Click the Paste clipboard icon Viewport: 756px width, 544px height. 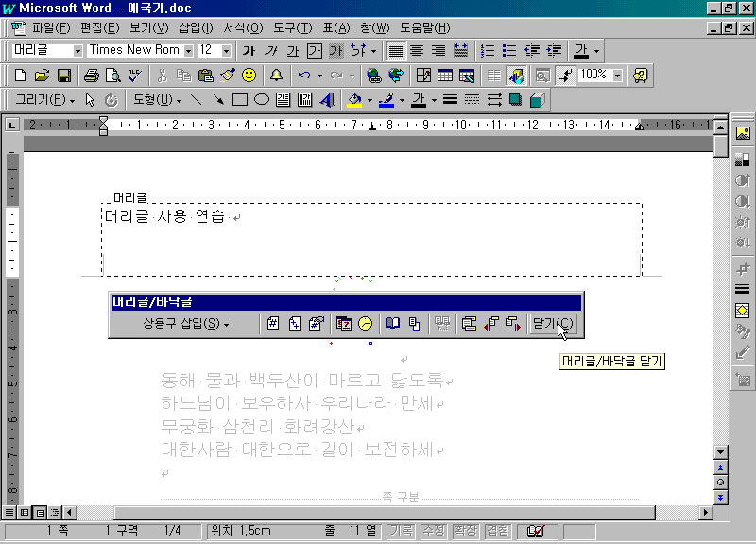(206, 76)
